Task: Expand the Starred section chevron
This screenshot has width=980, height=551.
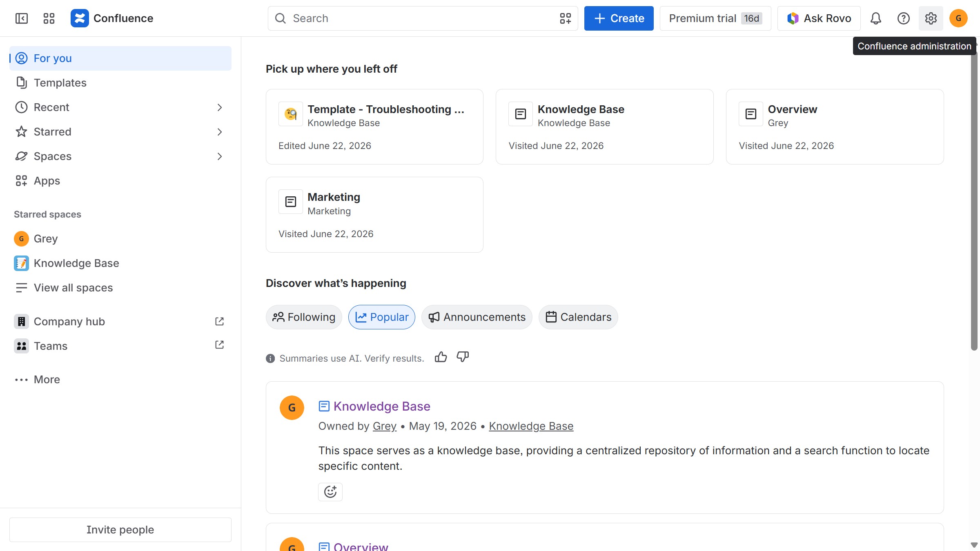Action: tap(219, 132)
